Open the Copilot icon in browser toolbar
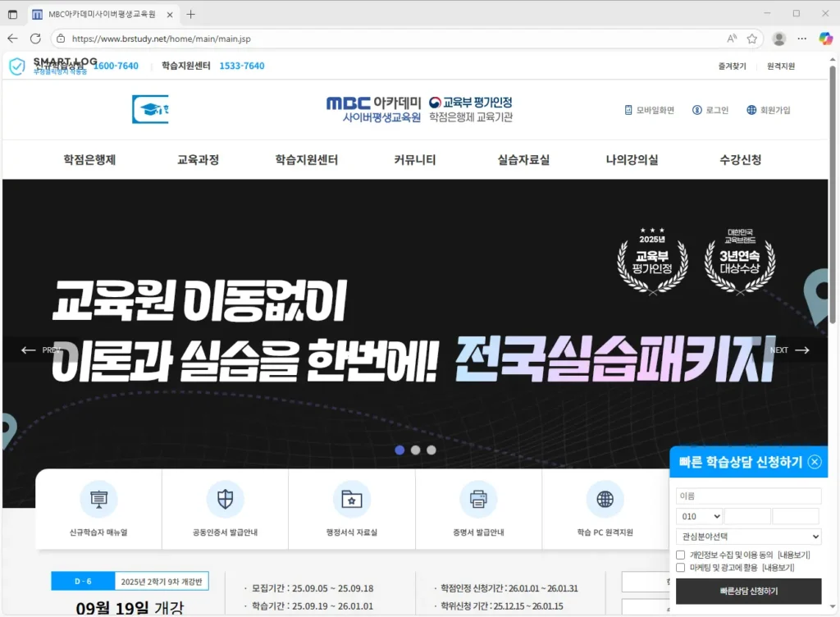 click(x=825, y=39)
